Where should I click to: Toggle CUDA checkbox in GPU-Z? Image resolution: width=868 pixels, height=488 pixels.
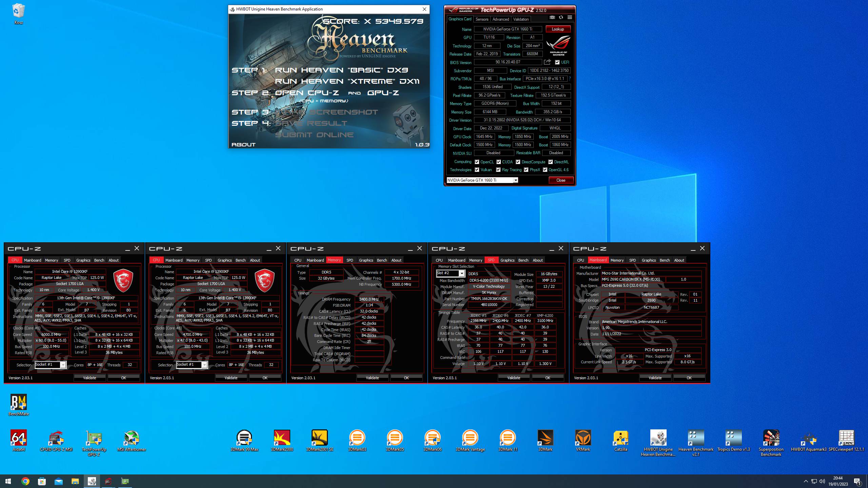[498, 162]
